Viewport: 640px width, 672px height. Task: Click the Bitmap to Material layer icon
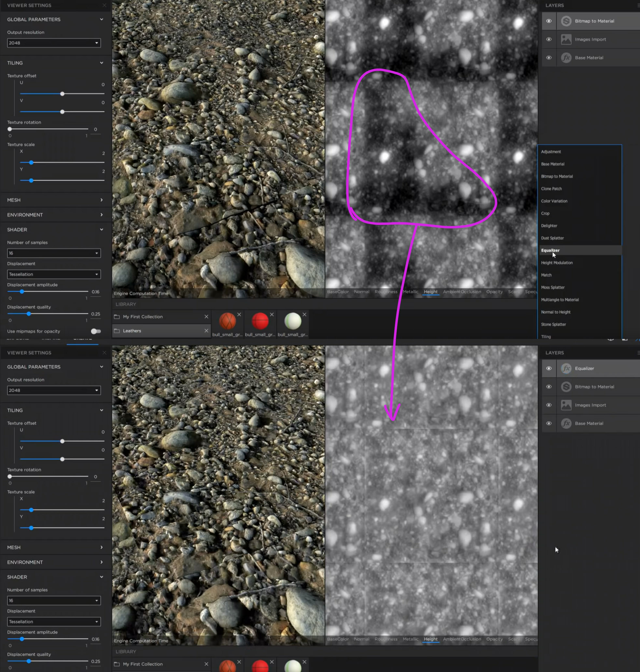(x=566, y=21)
